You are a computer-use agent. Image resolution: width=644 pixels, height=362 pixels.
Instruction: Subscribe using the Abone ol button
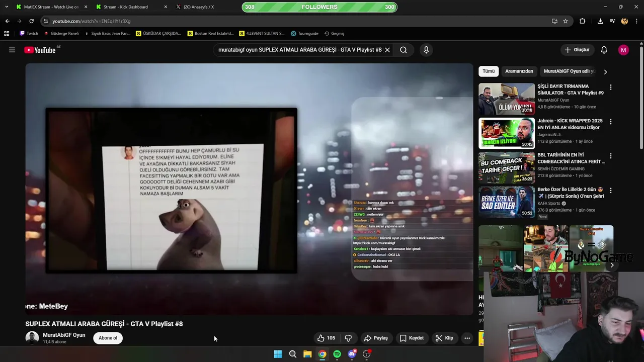point(108,338)
